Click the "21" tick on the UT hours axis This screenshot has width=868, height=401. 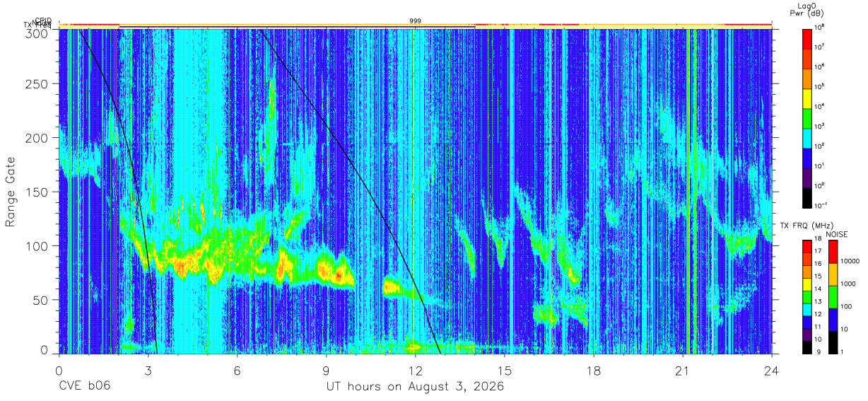[x=683, y=371]
